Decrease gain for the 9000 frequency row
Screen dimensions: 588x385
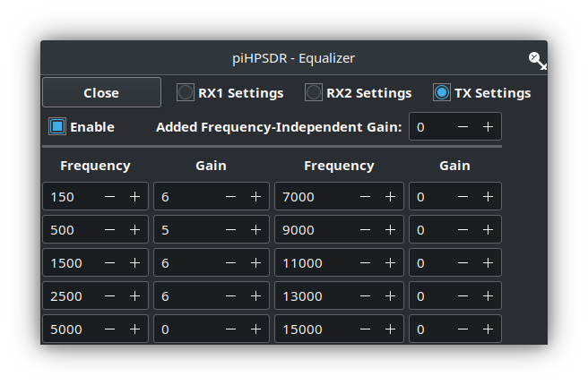[x=463, y=229]
